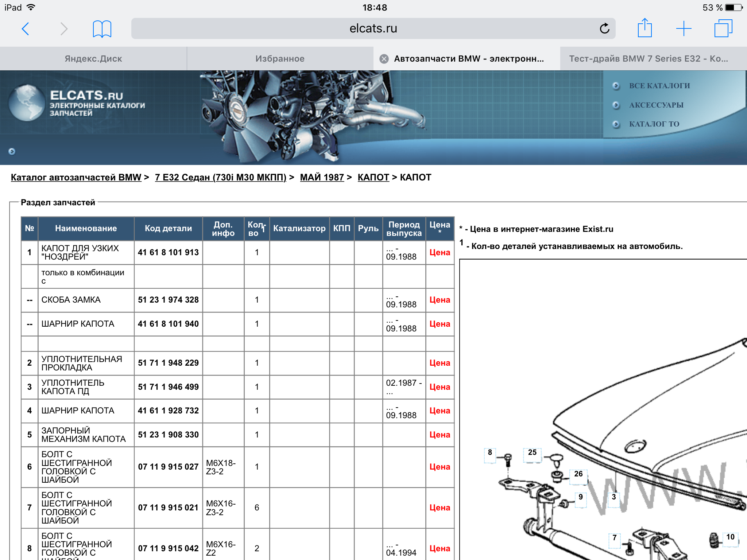
Task: Tap the Safari back arrow
Action: pos(25,28)
